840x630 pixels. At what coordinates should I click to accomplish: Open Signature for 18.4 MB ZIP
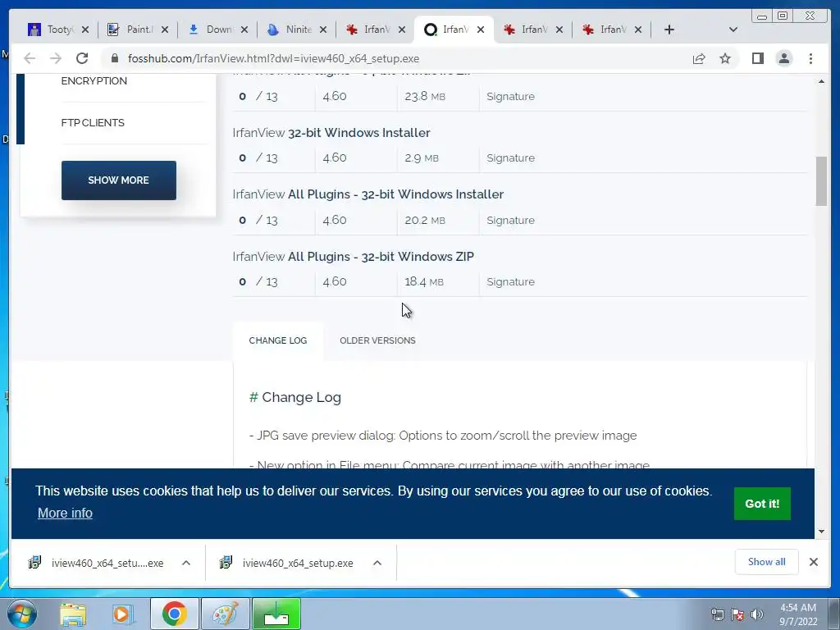(x=510, y=282)
